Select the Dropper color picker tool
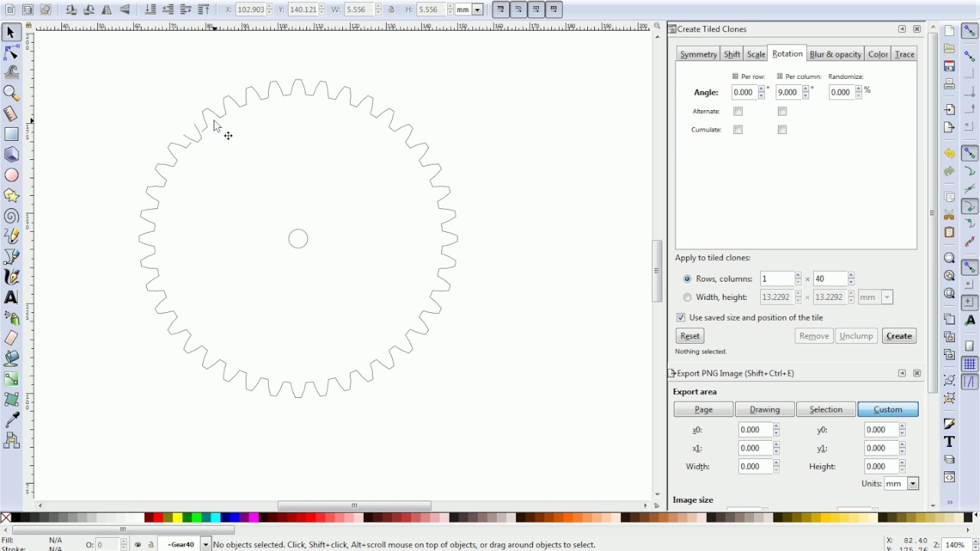980x551 pixels. tap(11, 419)
